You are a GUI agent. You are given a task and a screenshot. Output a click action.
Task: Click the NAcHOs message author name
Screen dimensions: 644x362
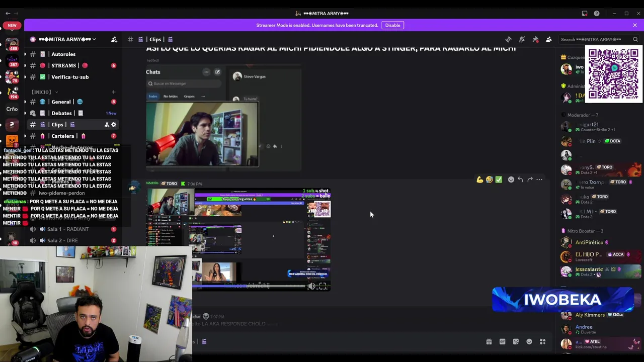(x=152, y=184)
